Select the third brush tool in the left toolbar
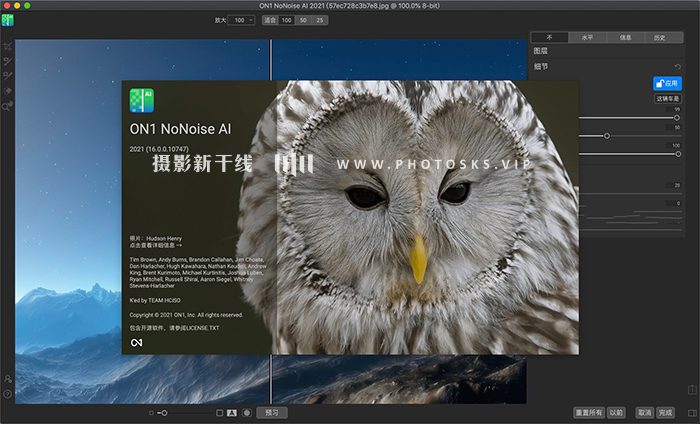Image resolution: width=700 pixels, height=424 pixels. 8,75
